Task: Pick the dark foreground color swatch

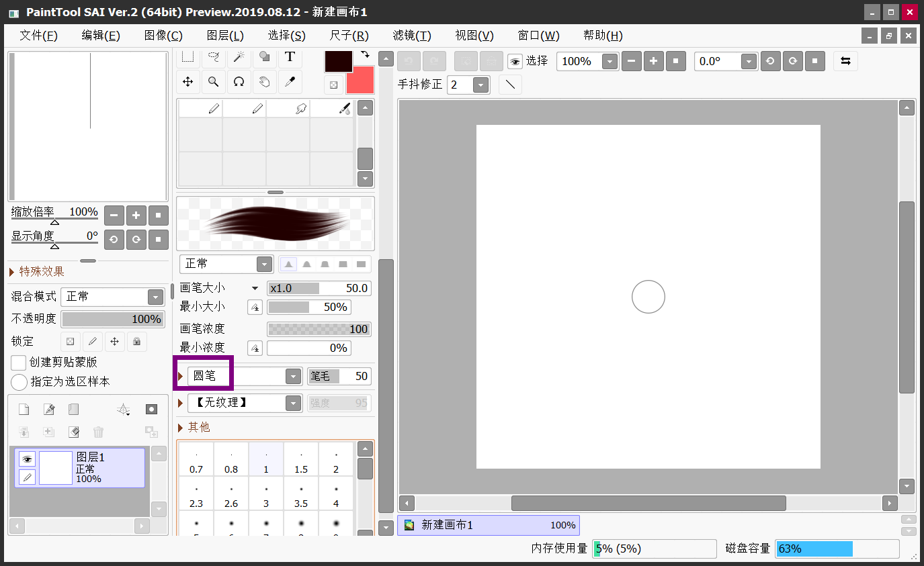Action: 339,61
